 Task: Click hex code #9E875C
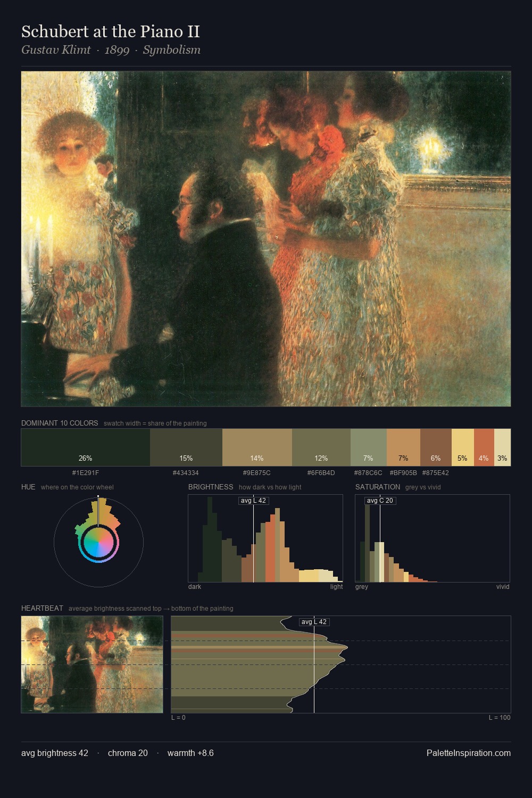tap(257, 472)
